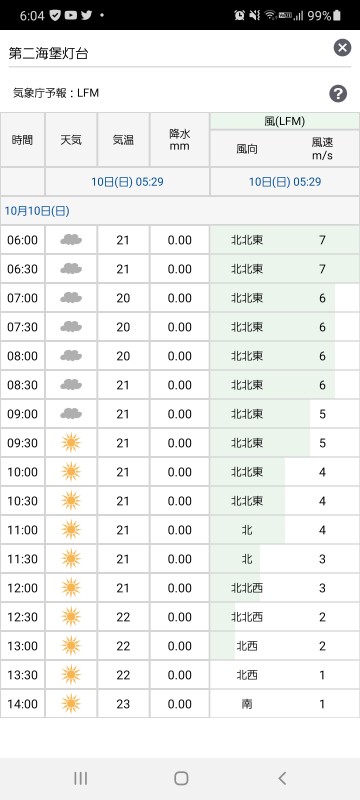Select the 風(LFM) column header
The image size is (360, 800).
[285, 121]
